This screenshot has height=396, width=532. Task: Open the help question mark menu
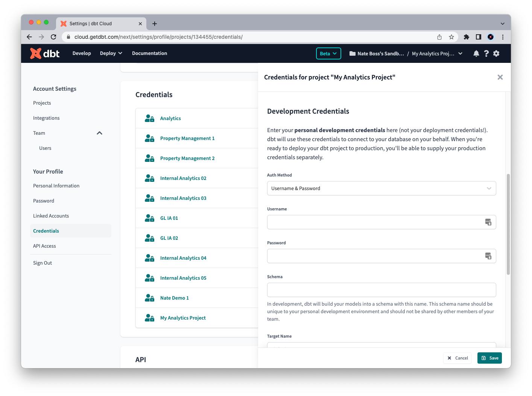[486, 53]
